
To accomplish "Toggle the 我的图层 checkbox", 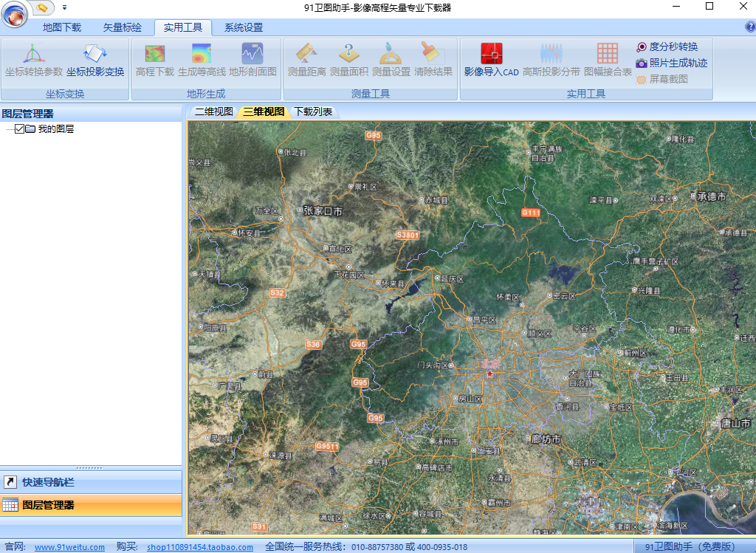I will (x=19, y=128).
